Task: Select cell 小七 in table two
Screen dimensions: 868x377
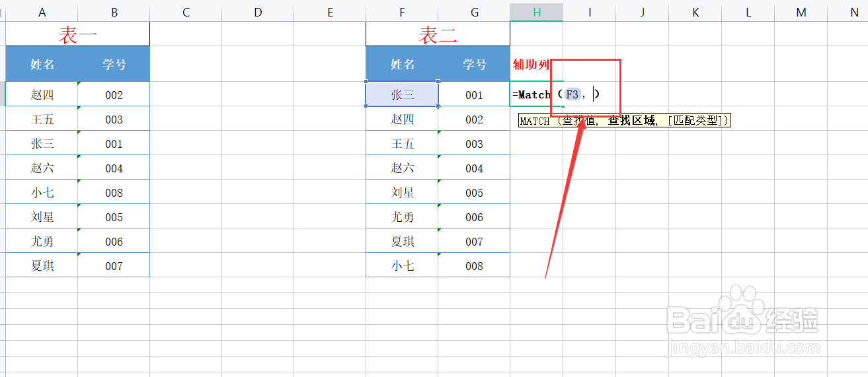Action: coord(402,265)
